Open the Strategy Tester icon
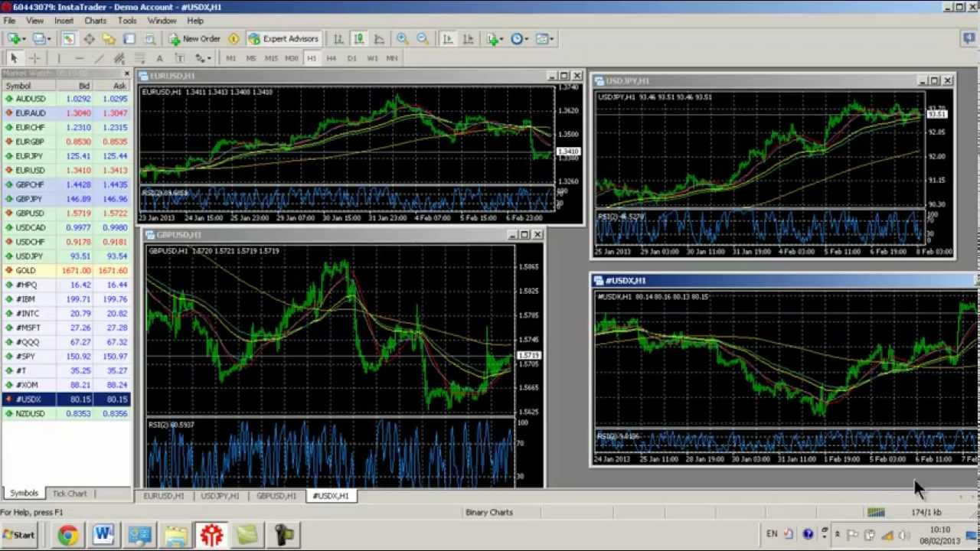Image resolution: width=980 pixels, height=551 pixels. coord(149,39)
